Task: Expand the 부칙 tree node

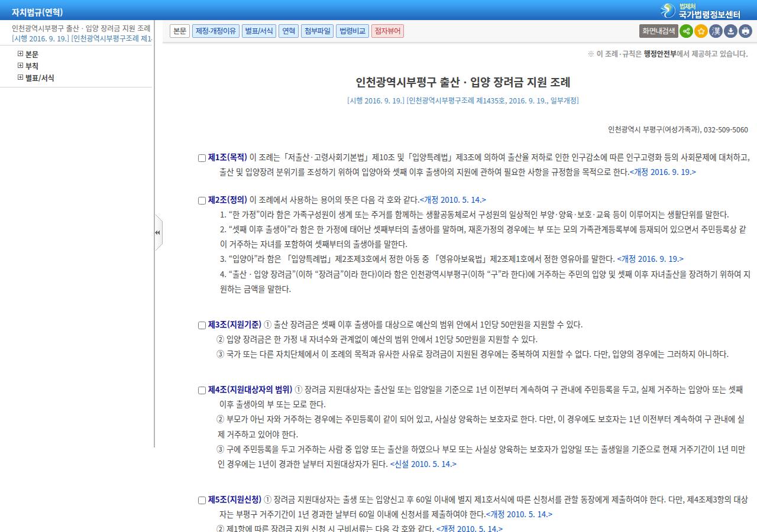Action: (21, 66)
